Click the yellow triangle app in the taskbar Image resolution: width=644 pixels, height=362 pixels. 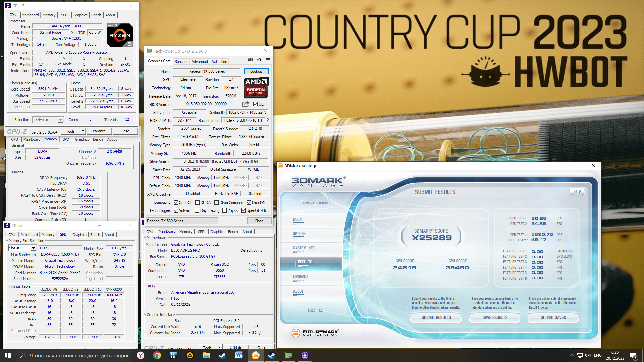(x=190, y=355)
